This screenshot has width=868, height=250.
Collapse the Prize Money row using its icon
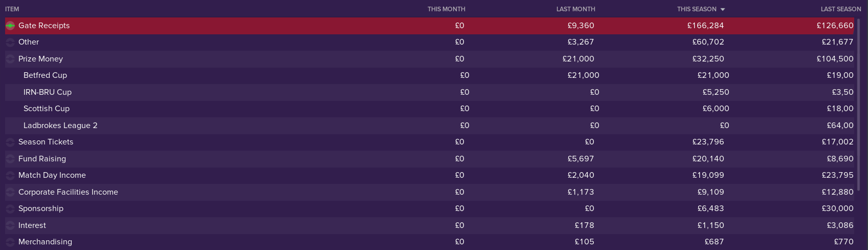tap(10, 59)
